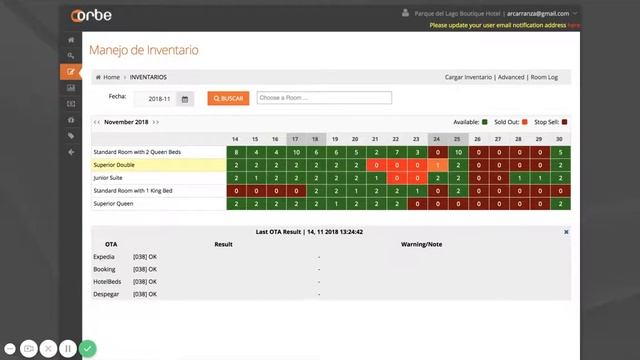Open the Advanced link

511,77
